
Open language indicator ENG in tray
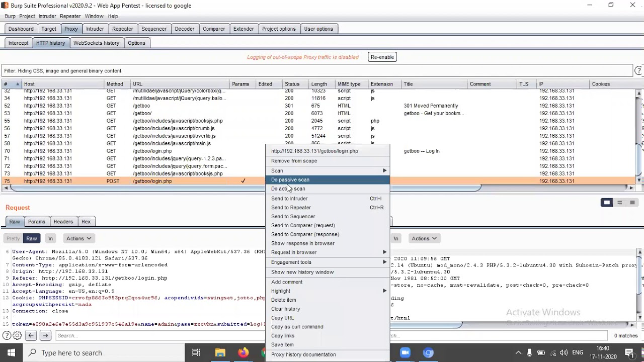pos(579,352)
